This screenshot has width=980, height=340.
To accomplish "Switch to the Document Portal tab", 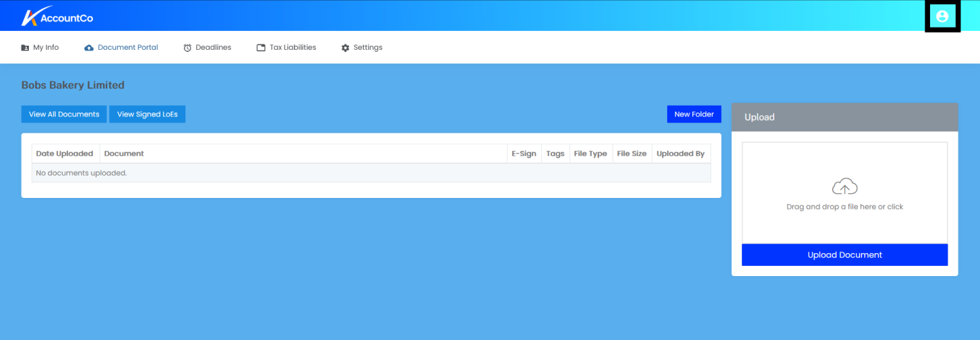I will click(121, 48).
